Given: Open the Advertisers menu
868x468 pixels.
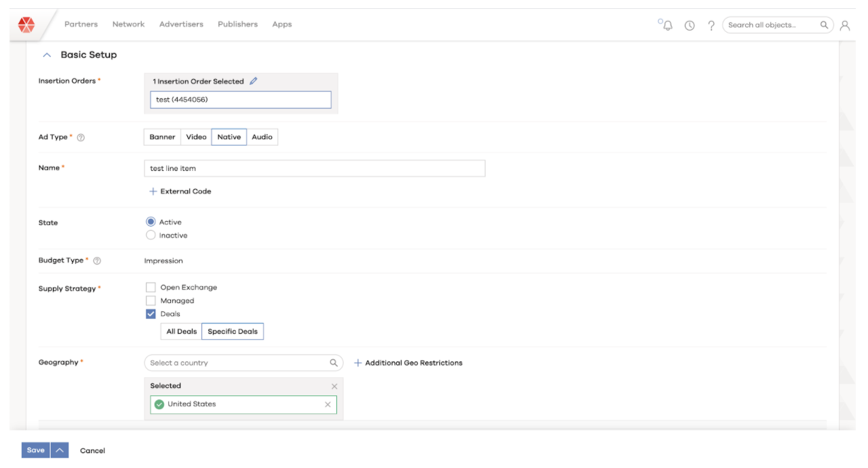Looking at the screenshot, I should pyautogui.click(x=181, y=24).
